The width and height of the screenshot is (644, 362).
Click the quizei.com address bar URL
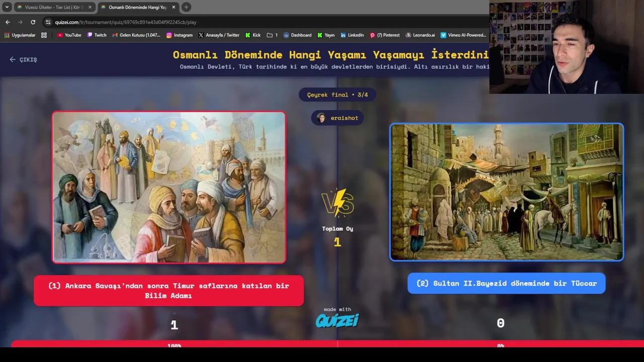[x=126, y=22]
